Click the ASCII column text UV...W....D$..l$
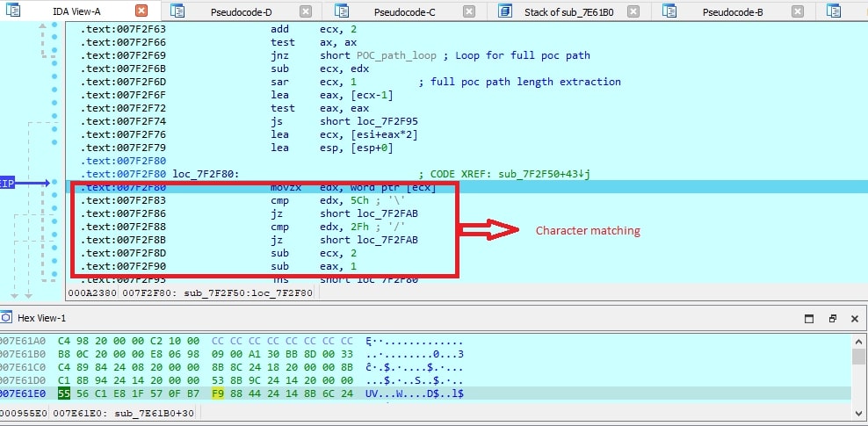 coord(415,394)
